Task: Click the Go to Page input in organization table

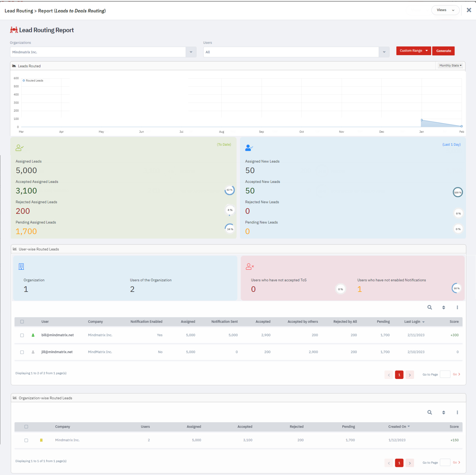Action: [x=445, y=462]
